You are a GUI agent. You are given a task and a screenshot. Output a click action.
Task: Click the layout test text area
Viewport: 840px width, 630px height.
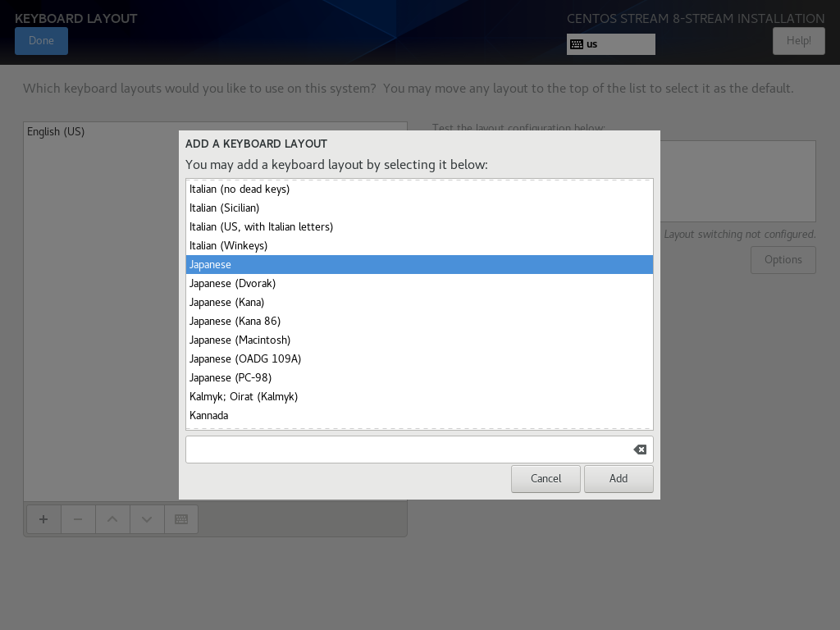(x=737, y=181)
